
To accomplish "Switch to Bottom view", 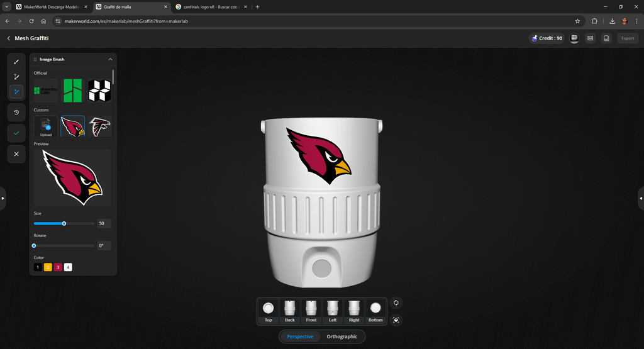I will (x=375, y=311).
